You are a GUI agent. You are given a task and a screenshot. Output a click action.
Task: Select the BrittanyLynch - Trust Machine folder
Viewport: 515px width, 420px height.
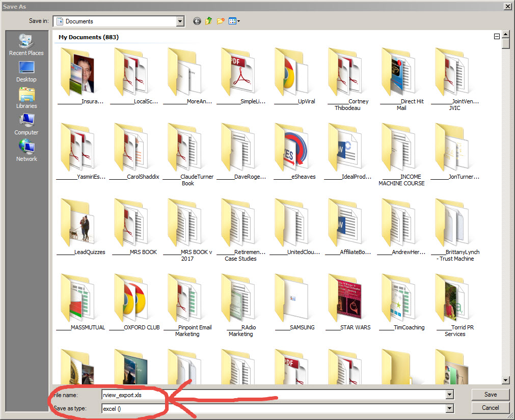455,230
